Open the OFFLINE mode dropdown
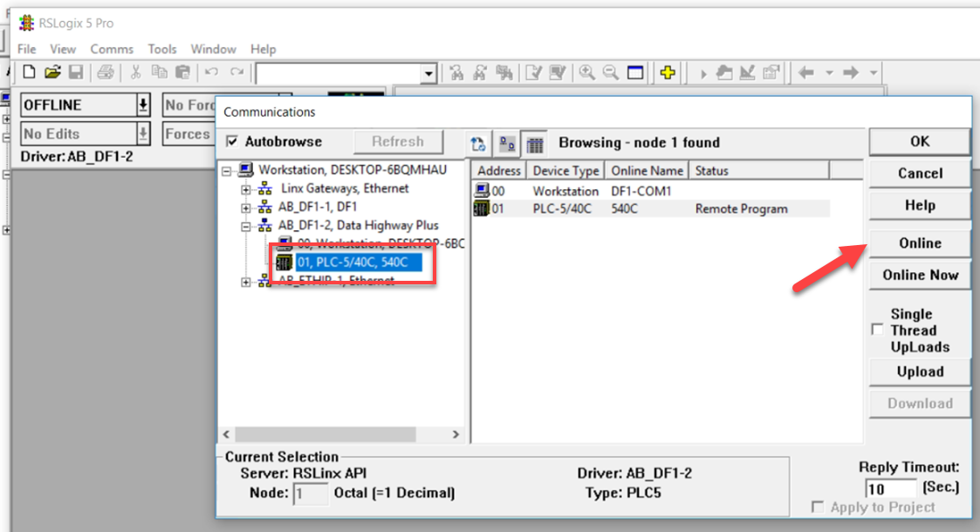Viewport: 980px width, 532px height. click(144, 105)
